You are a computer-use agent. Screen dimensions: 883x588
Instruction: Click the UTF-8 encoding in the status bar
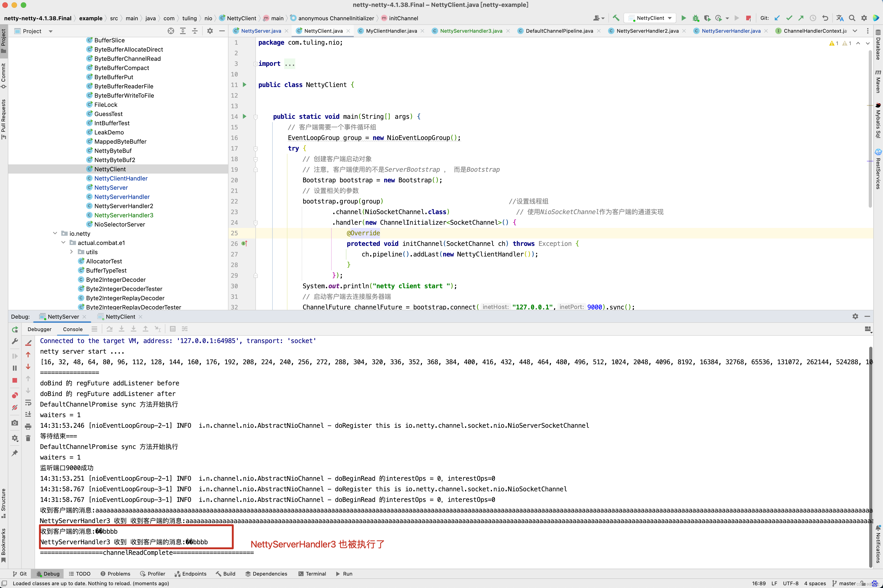[x=791, y=583]
